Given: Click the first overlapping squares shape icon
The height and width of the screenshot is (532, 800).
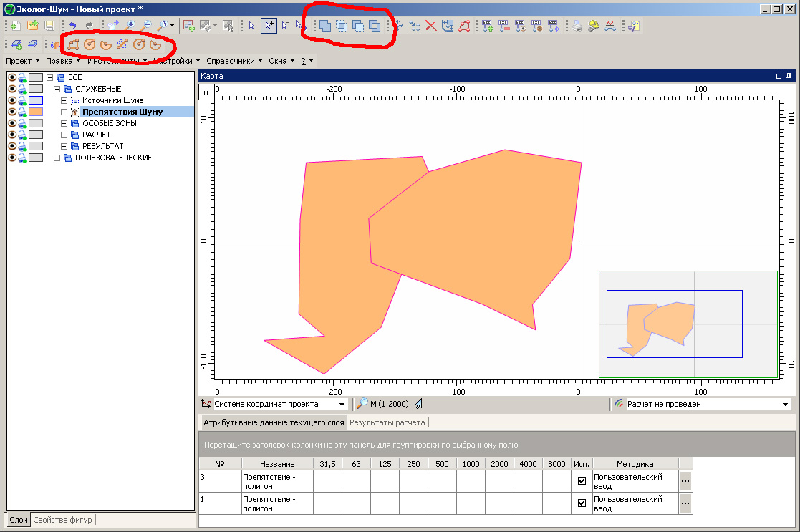Looking at the screenshot, I should 325,26.
